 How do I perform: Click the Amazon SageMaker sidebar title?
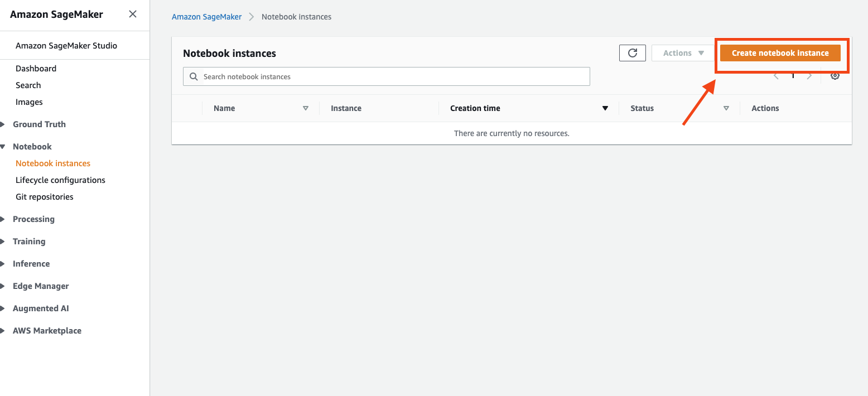(x=56, y=15)
